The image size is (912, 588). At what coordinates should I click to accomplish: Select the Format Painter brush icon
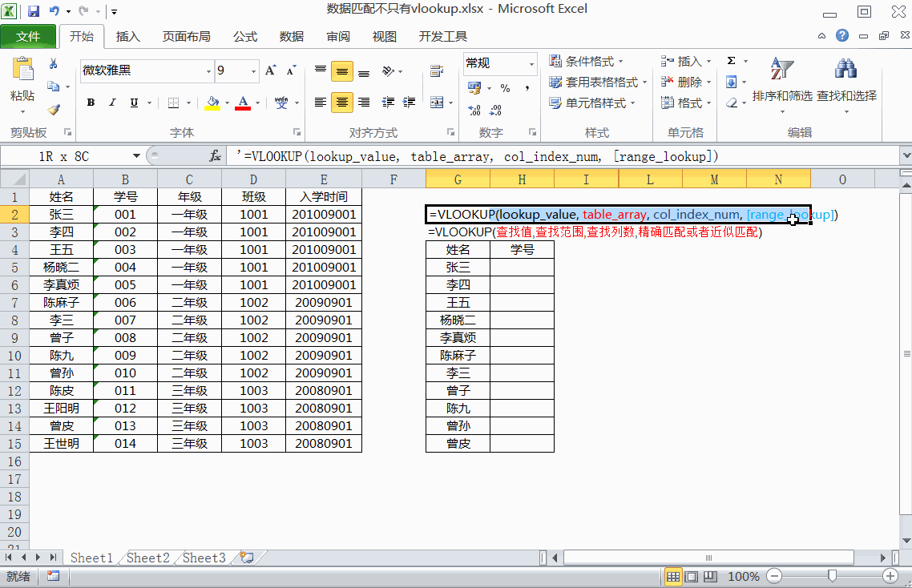click(54, 109)
